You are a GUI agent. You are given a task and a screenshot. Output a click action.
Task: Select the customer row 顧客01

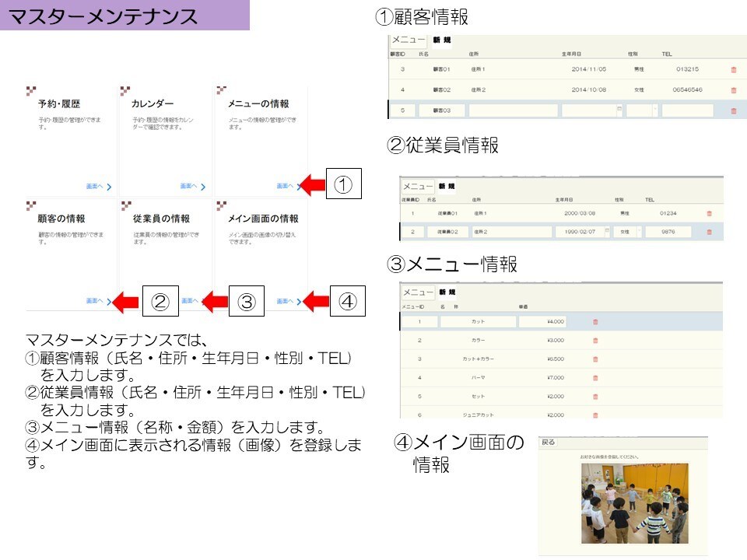point(567,69)
